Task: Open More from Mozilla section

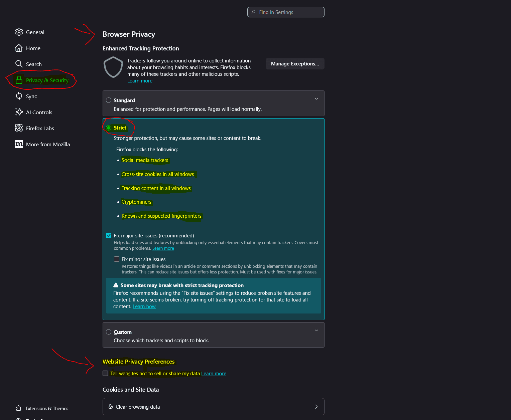Action: 48,144
